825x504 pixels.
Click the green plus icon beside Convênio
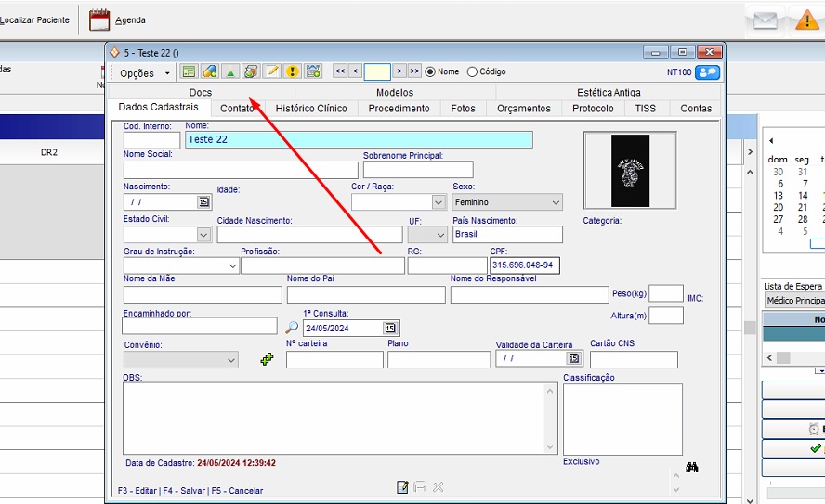pos(268,359)
